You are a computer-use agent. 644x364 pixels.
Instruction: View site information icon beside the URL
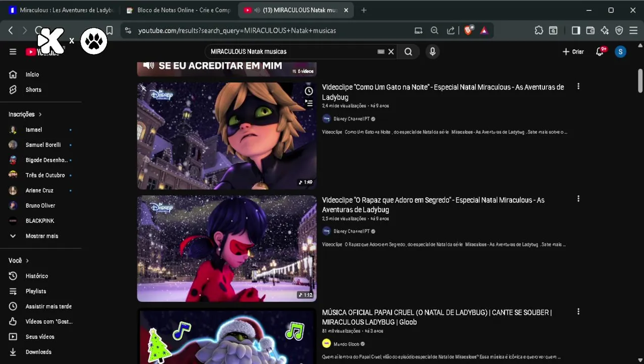[x=128, y=30]
